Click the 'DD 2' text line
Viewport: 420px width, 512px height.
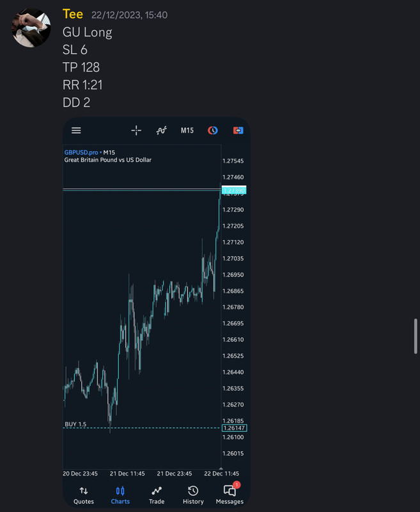[76, 102]
